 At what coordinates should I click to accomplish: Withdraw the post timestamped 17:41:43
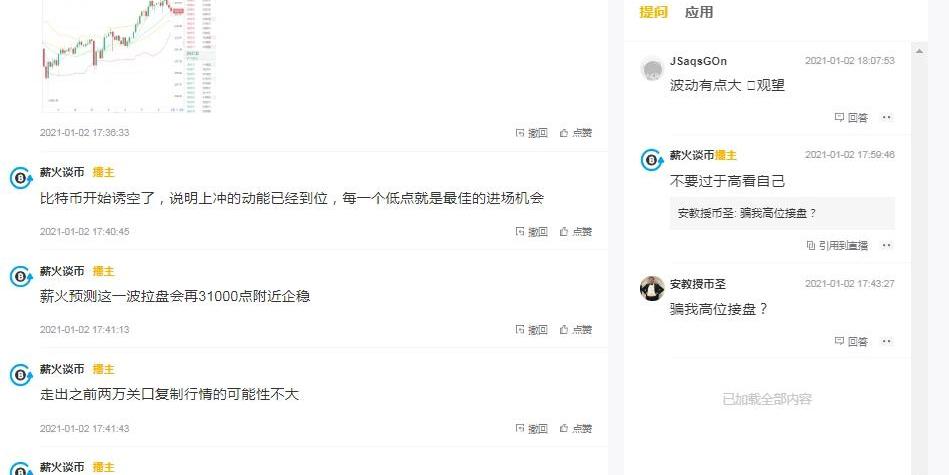tap(531, 429)
